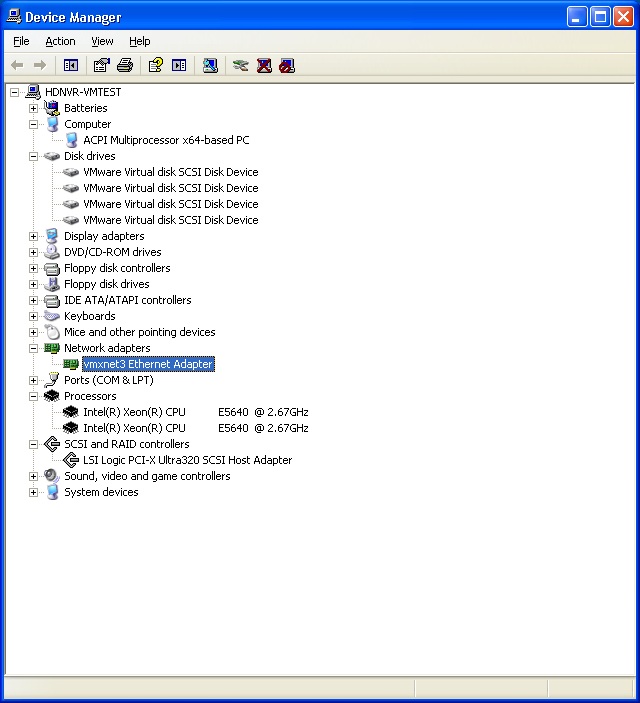Click the LSI Logic SCSI adapter icon
Screen dimensions: 640x703
click(x=71, y=460)
